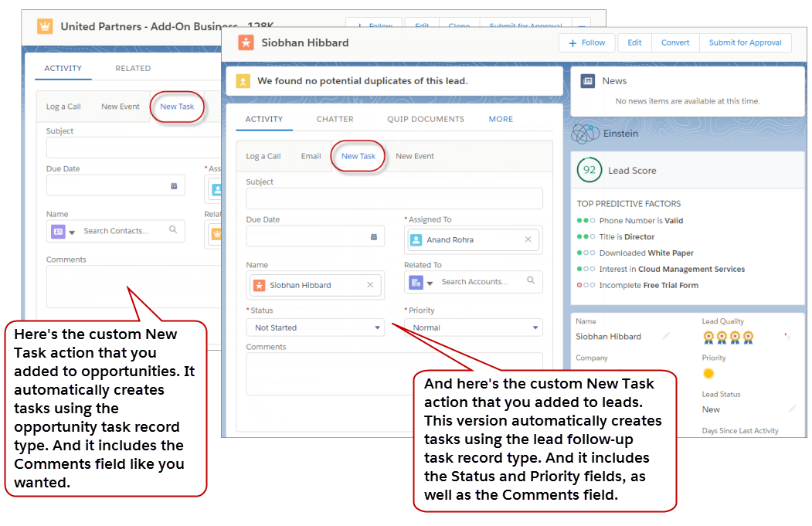Click the yellow duplicate alert icon

(x=243, y=81)
